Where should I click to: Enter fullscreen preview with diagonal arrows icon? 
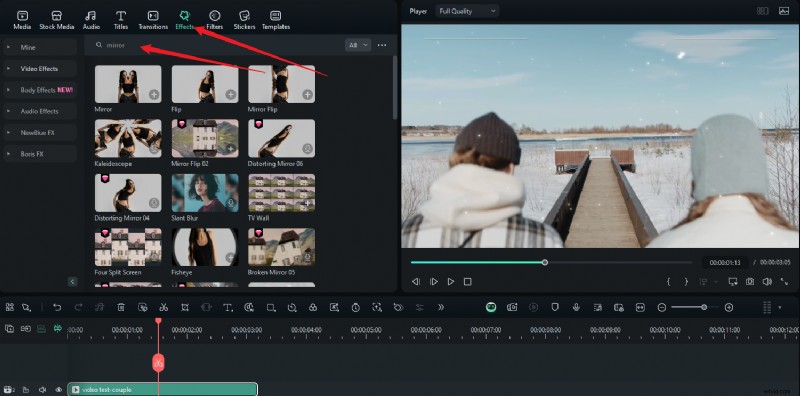(784, 282)
